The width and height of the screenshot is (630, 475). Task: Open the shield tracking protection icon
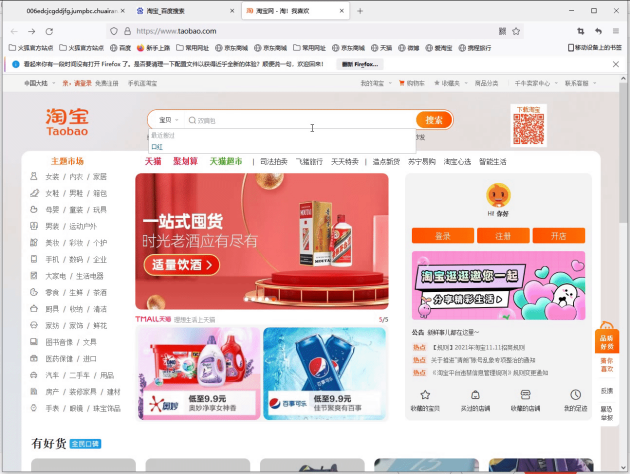[114, 31]
